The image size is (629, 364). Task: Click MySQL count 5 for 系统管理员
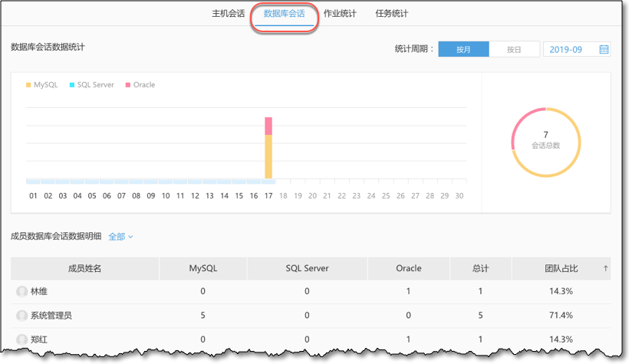203,315
